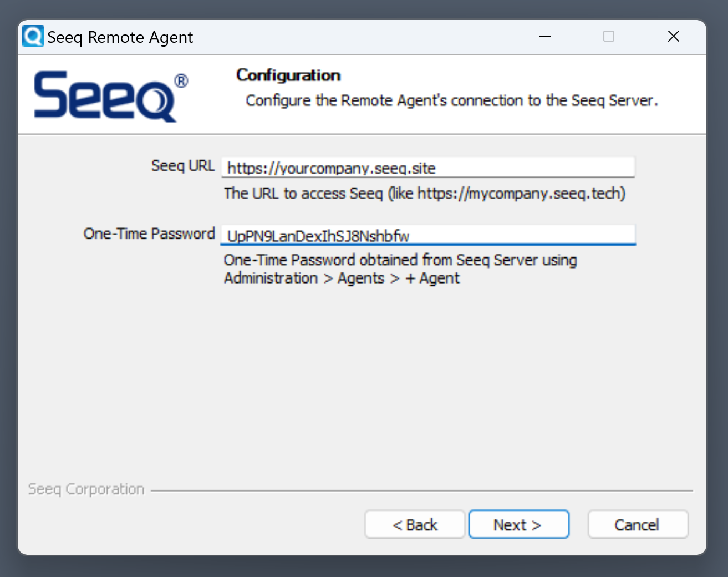Select the bold Configuration heading
The width and height of the screenshot is (728, 577).
288,75
